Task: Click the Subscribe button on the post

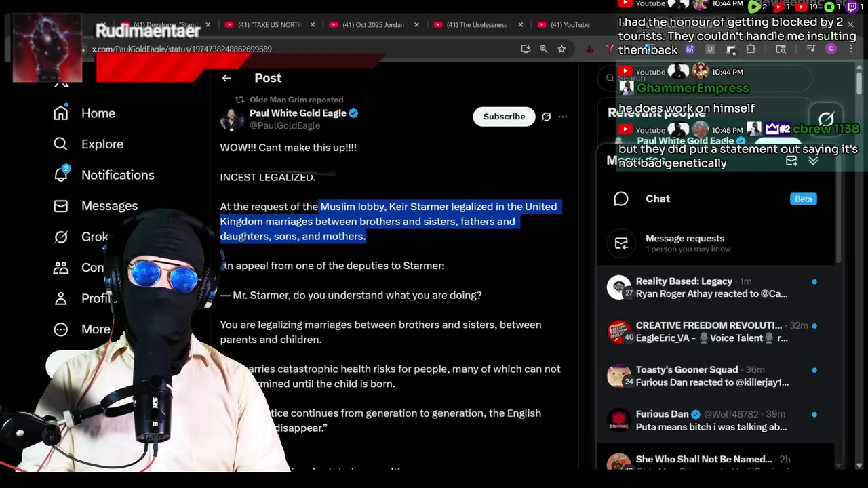Action: 504,117
